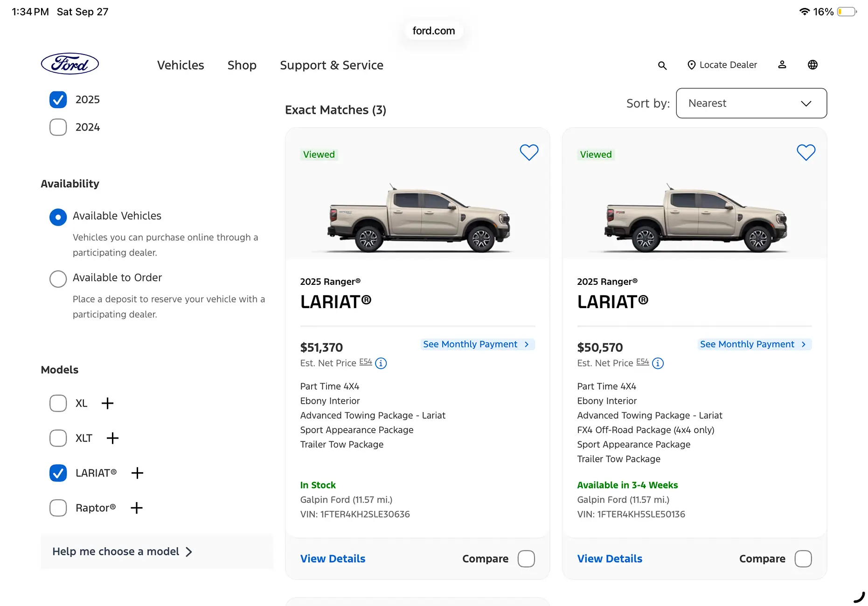See Monthly Payment for the $51,370 LARIAT

click(477, 344)
